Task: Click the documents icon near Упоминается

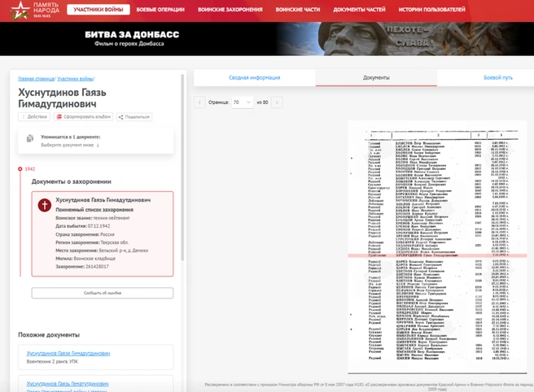Action: 30,138
